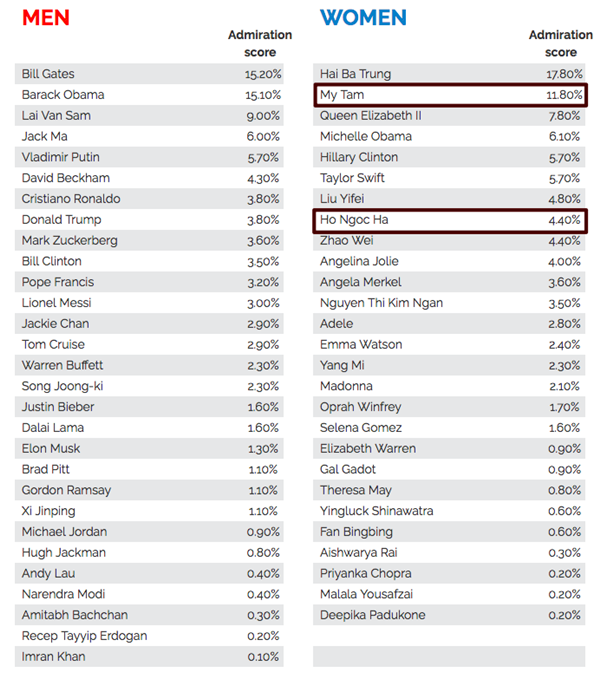Click the MEN heading
The width and height of the screenshot is (600, 685).
47,18
